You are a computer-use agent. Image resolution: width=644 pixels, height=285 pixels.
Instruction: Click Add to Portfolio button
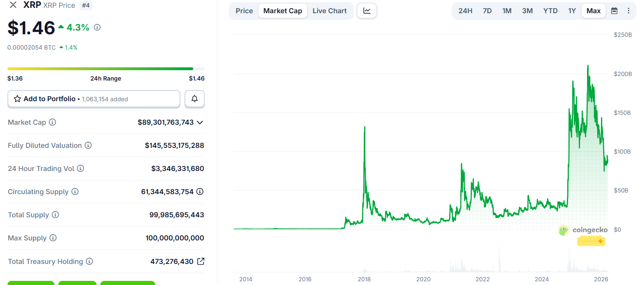pos(94,99)
